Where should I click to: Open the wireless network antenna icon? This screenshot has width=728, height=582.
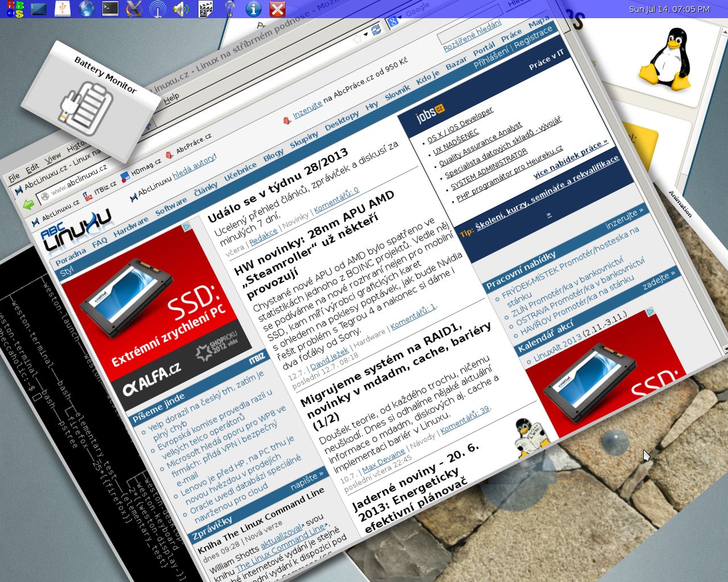pos(158,9)
